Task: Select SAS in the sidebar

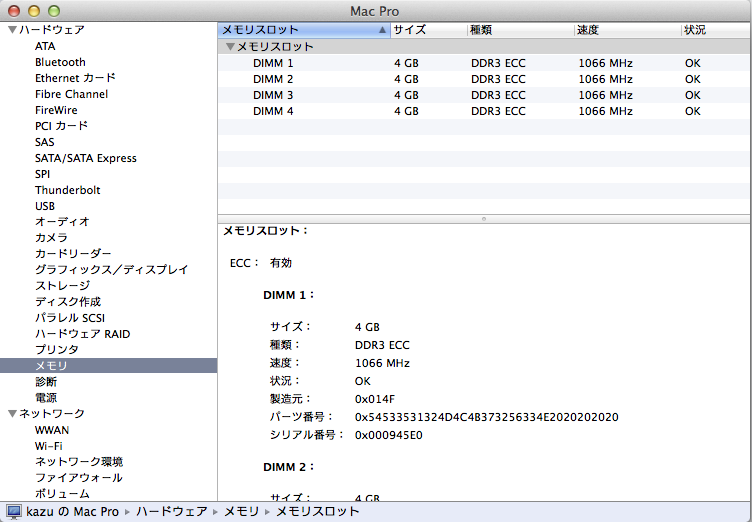Action: coord(45,142)
